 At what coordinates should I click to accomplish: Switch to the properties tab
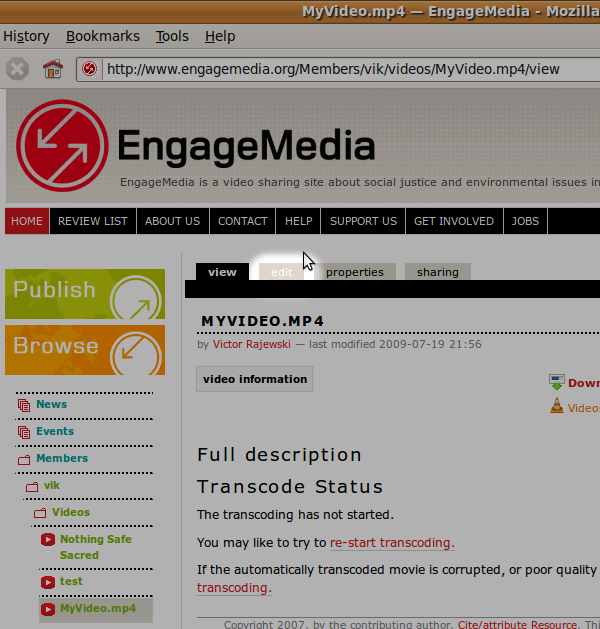355,272
